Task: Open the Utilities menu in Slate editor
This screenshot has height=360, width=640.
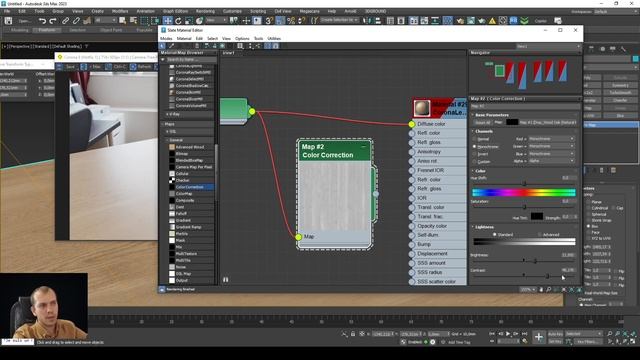Action: coord(274,38)
